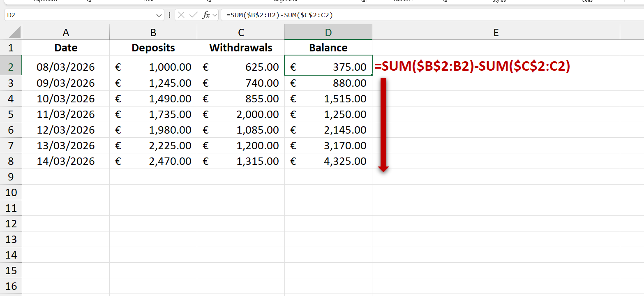Click the Withdrawals header cell

click(241, 48)
